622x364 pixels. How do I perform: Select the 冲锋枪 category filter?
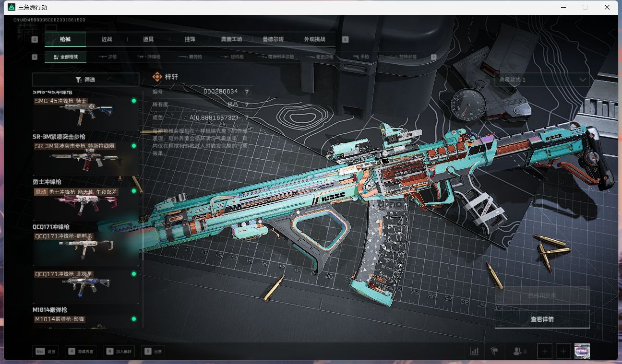click(149, 57)
